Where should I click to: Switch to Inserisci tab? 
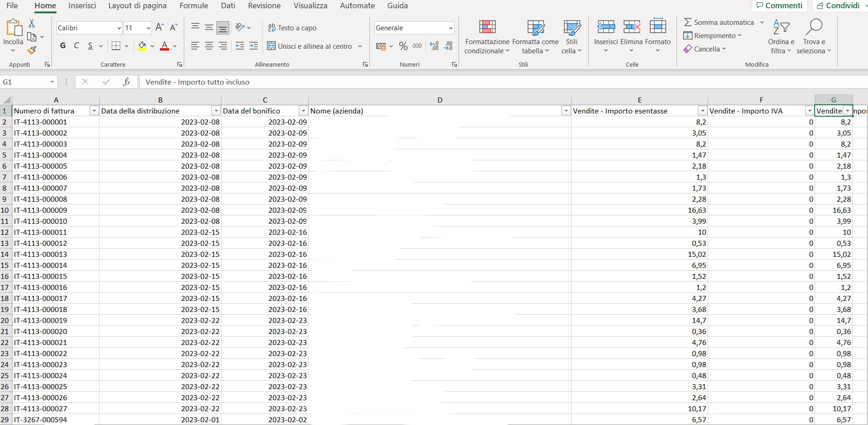82,6
